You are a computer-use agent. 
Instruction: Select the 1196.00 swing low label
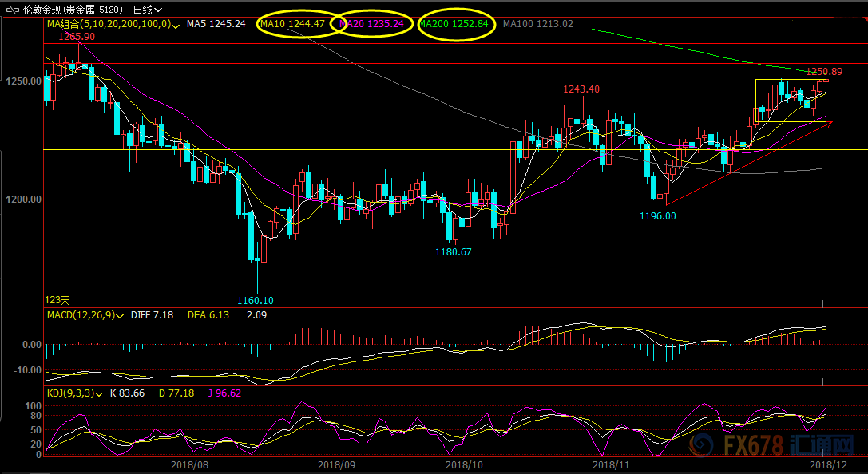tap(657, 215)
